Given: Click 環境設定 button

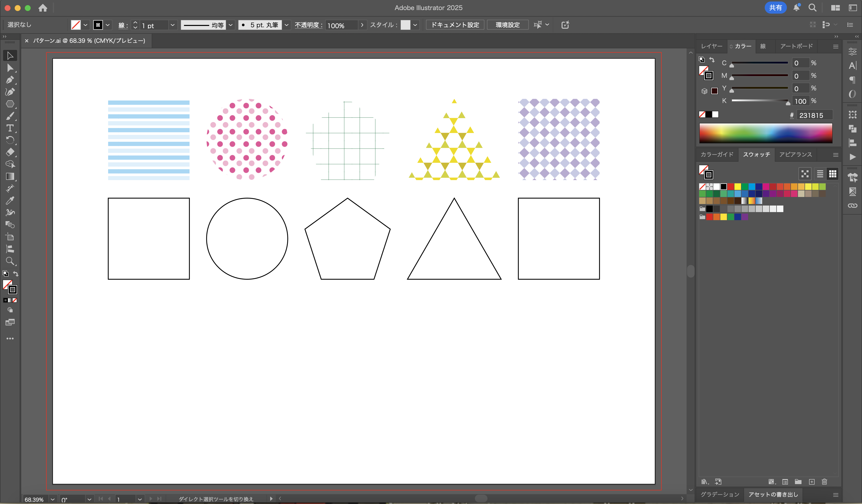Looking at the screenshot, I should (x=508, y=25).
